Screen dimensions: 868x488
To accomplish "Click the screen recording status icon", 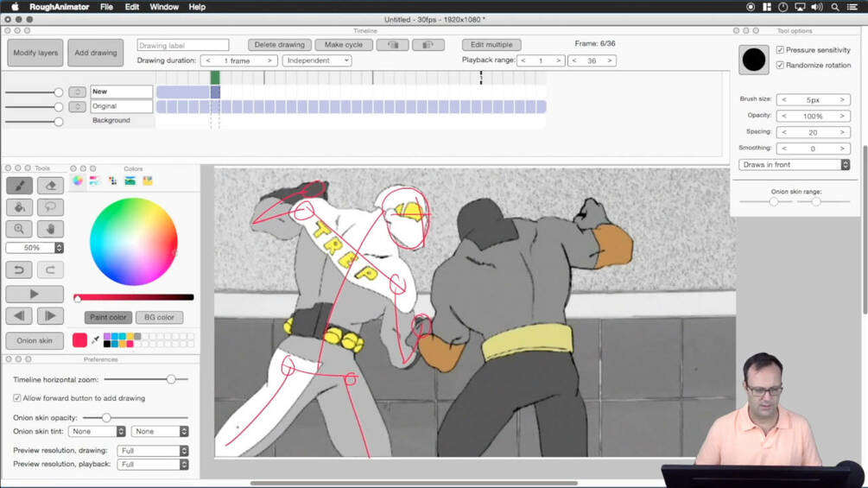I will coord(751,7).
